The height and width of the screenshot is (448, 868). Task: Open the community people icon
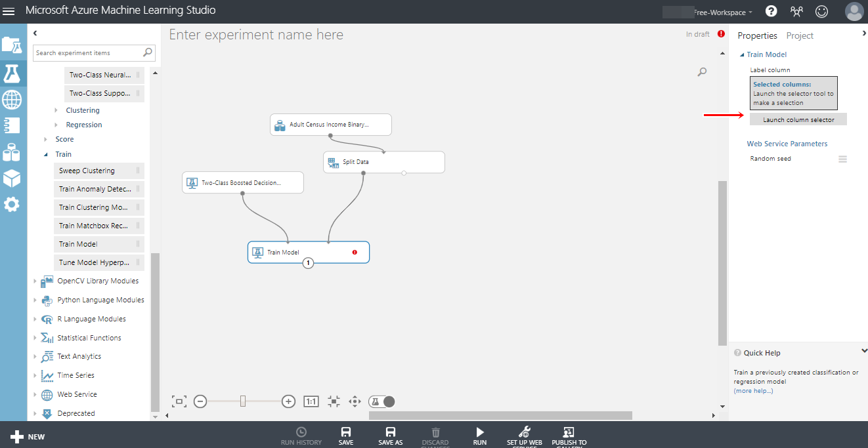(796, 11)
